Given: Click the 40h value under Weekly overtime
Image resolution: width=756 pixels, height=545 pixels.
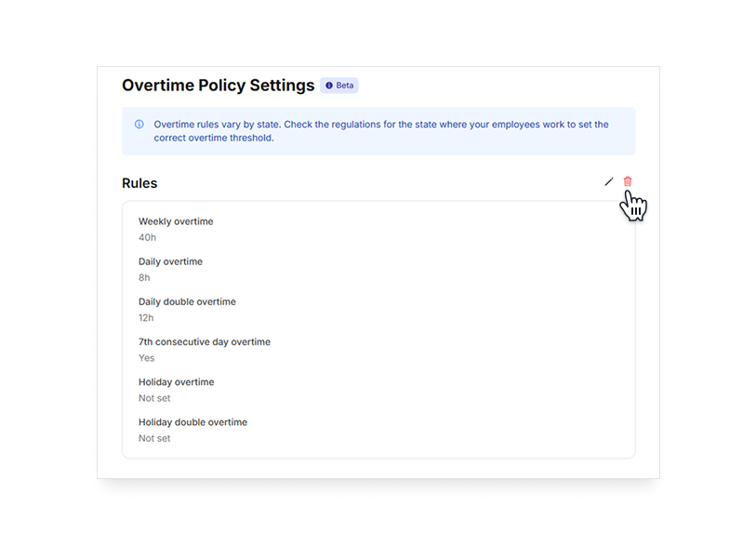Looking at the screenshot, I should [x=145, y=237].
